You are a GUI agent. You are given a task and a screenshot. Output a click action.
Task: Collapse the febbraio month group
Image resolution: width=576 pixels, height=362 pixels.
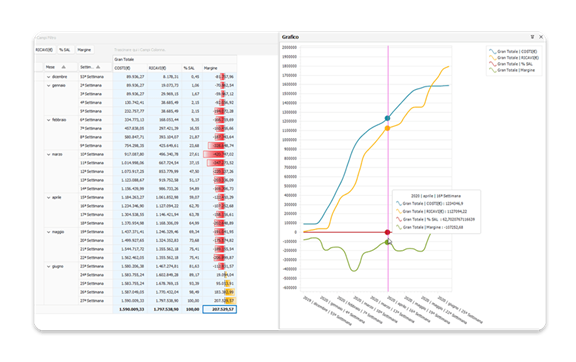pos(48,120)
